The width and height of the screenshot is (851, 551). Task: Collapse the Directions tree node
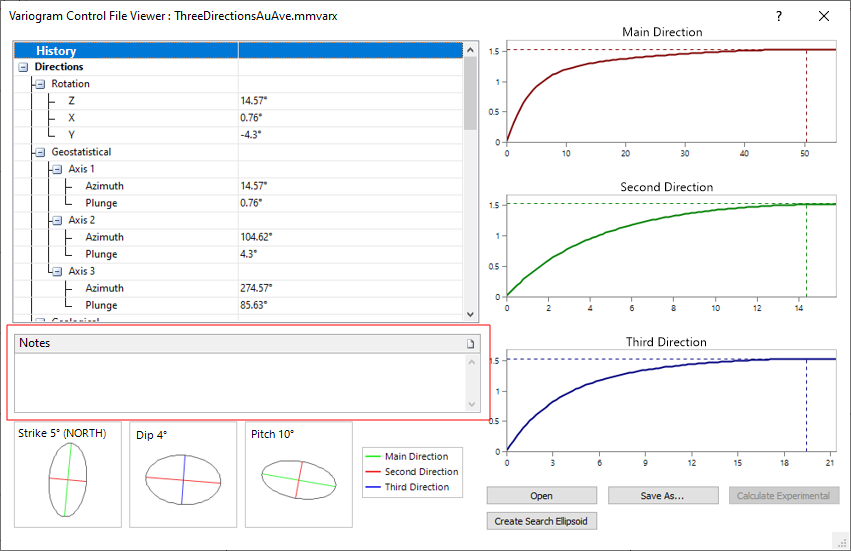coord(23,67)
